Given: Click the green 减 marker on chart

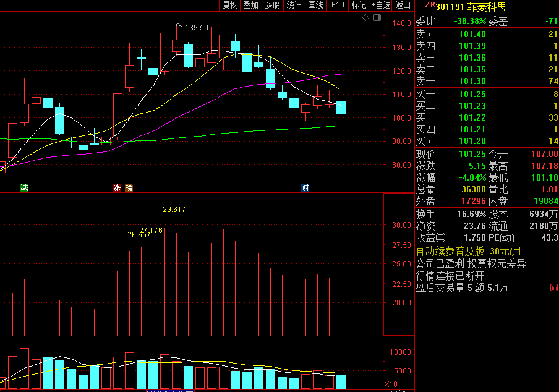Looking at the screenshot, I should 24,187.
